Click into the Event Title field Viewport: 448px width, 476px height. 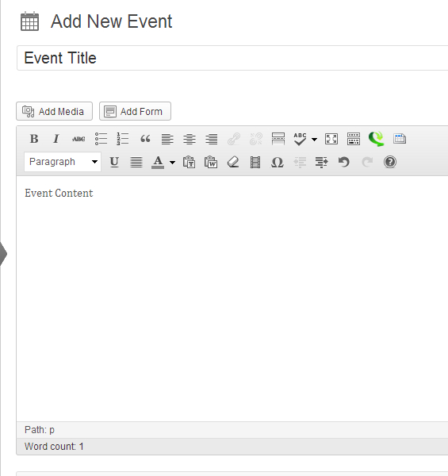(x=232, y=58)
